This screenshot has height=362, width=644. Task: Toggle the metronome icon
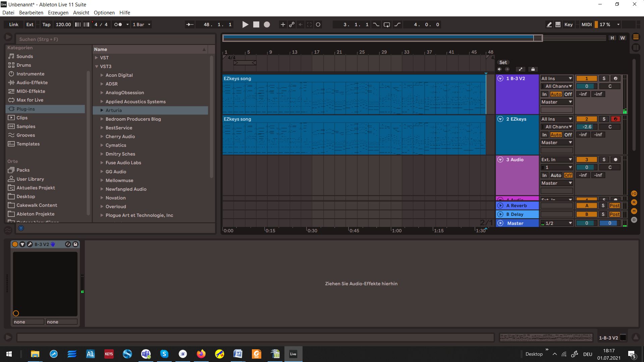118,24
